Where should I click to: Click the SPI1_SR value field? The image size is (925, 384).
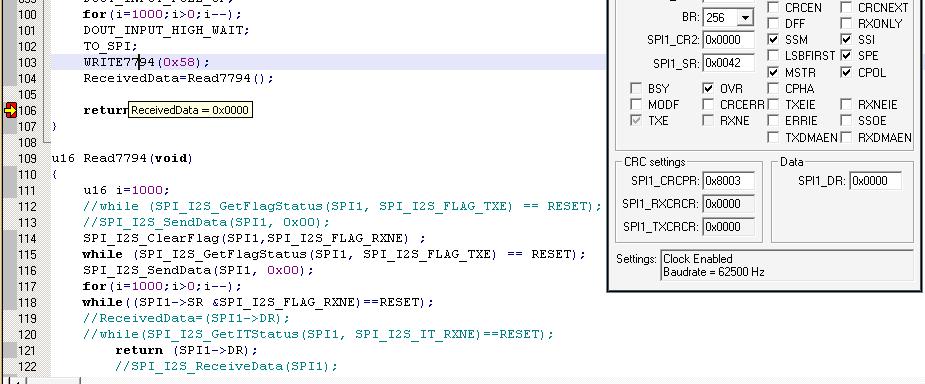[x=729, y=63]
